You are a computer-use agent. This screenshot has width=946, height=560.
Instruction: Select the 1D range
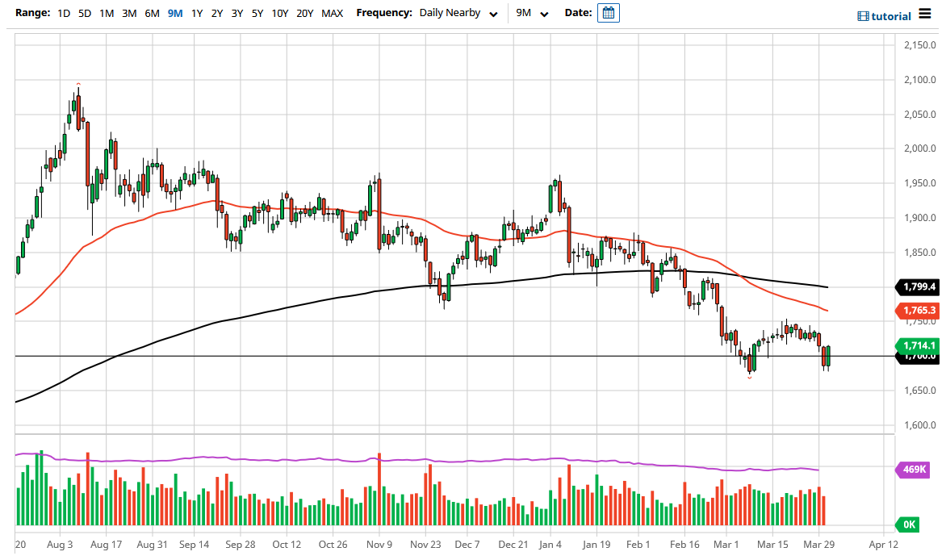click(64, 13)
